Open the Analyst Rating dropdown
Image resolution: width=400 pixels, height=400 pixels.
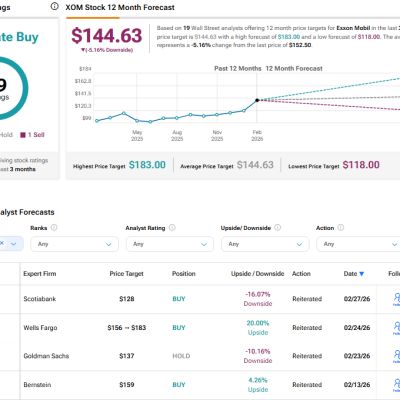pyautogui.click(x=170, y=244)
